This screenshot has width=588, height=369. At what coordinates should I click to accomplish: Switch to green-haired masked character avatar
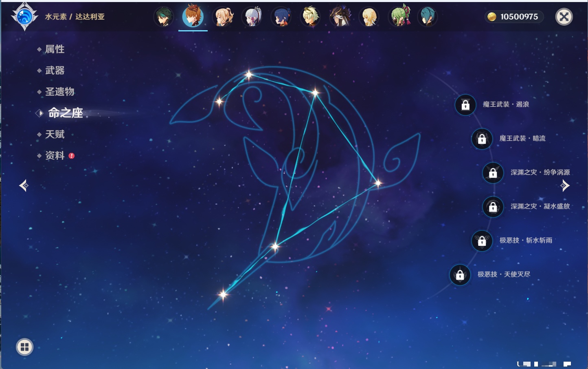tap(400, 17)
